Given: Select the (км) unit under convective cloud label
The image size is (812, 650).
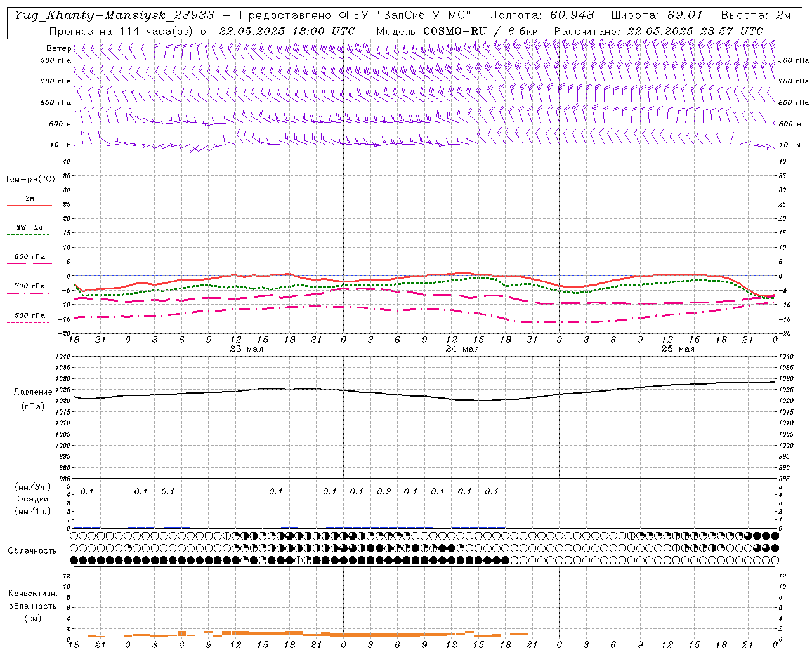Looking at the screenshot, I should pos(33,618).
